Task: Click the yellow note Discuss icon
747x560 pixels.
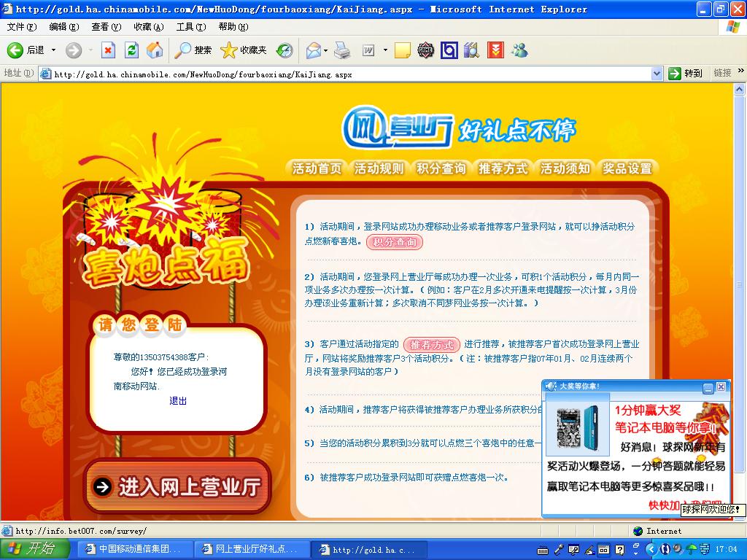Action: [x=403, y=50]
